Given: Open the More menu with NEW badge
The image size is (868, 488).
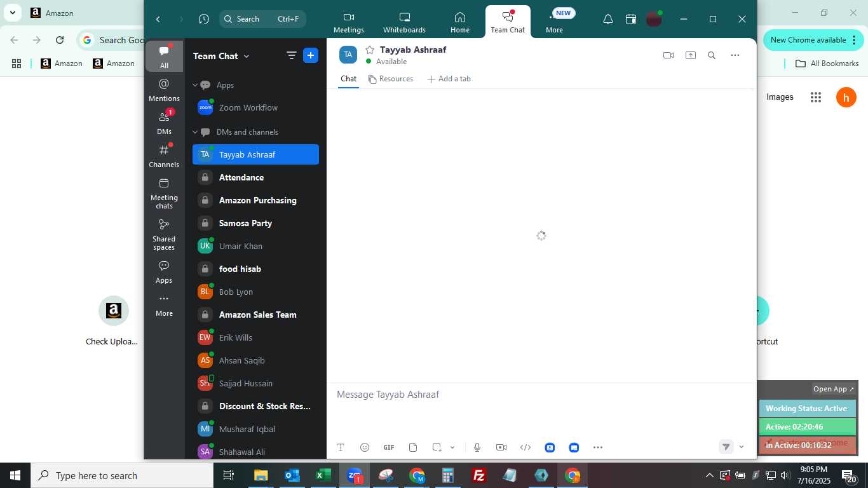Looking at the screenshot, I should (x=554, y=22).
